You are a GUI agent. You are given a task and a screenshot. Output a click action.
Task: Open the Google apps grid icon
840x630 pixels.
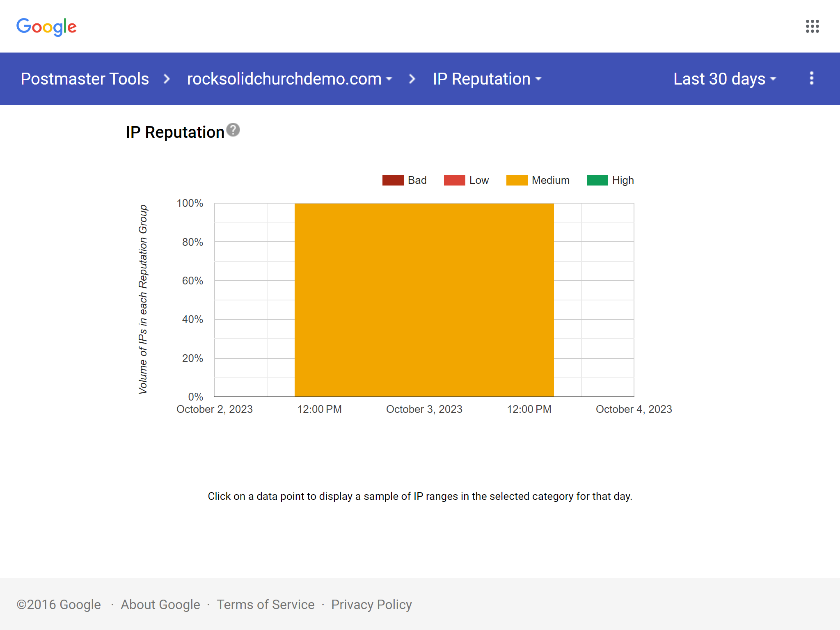click(812, 26)
